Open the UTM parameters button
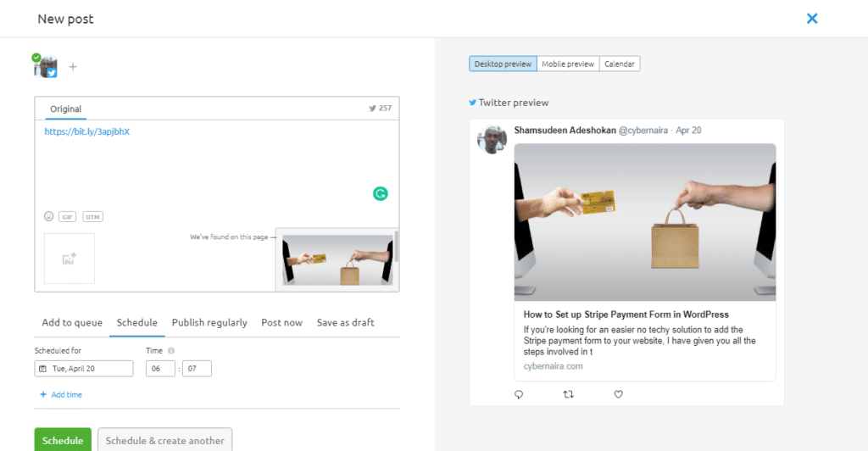Viewport: 868px width, 451px height. [92, 217]
